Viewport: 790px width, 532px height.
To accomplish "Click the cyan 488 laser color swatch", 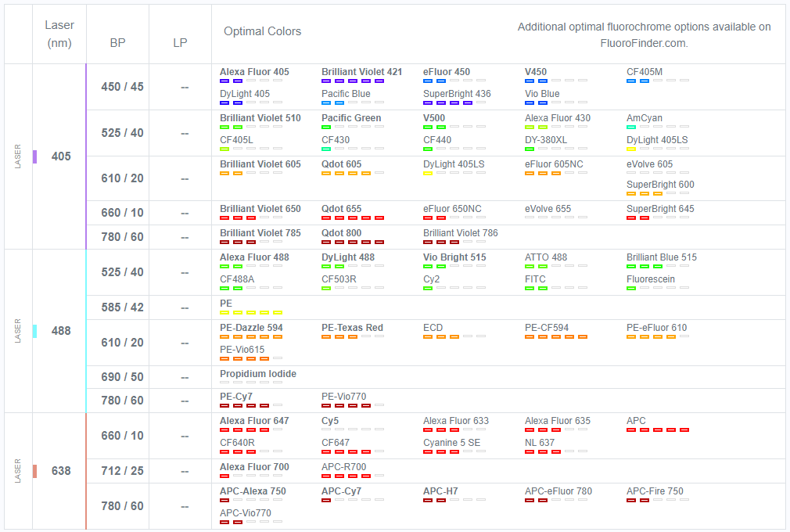I will 34,331.
